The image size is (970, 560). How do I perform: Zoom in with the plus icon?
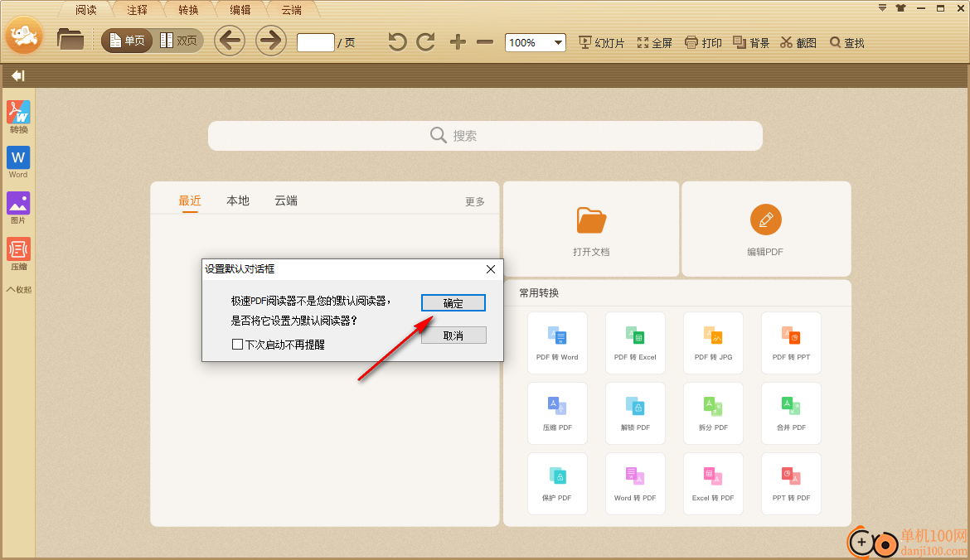pyautogui.click(x=458, y=42)
